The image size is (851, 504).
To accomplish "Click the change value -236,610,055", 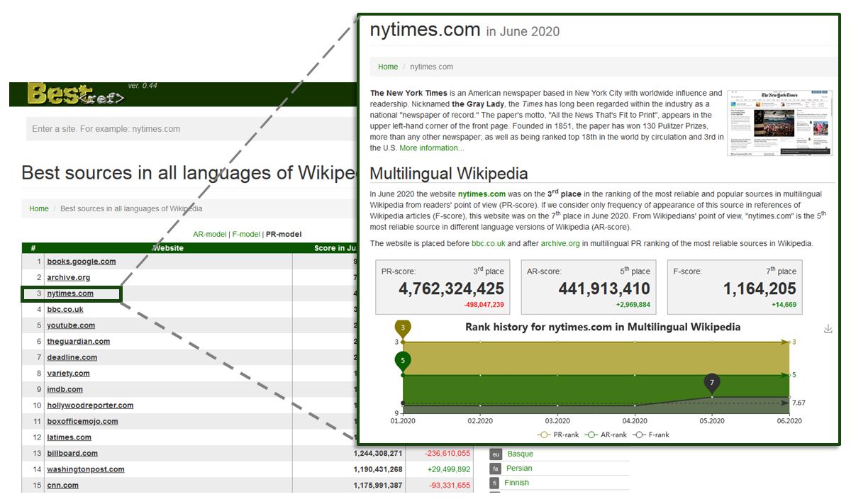I will [x=447, y=454].
